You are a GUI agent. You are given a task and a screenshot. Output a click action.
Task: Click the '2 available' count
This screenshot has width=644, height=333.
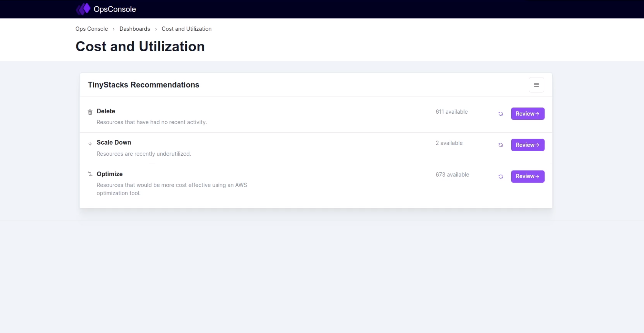(449, 143)
